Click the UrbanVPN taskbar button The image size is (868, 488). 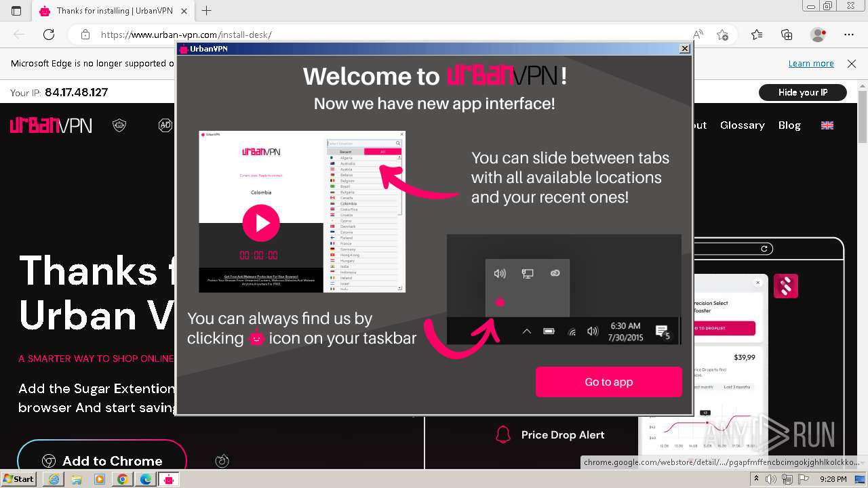169,479
